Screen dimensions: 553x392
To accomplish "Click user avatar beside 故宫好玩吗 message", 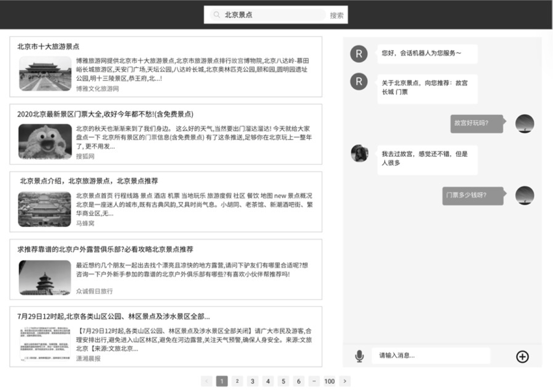I will click(x=525, y=124).
